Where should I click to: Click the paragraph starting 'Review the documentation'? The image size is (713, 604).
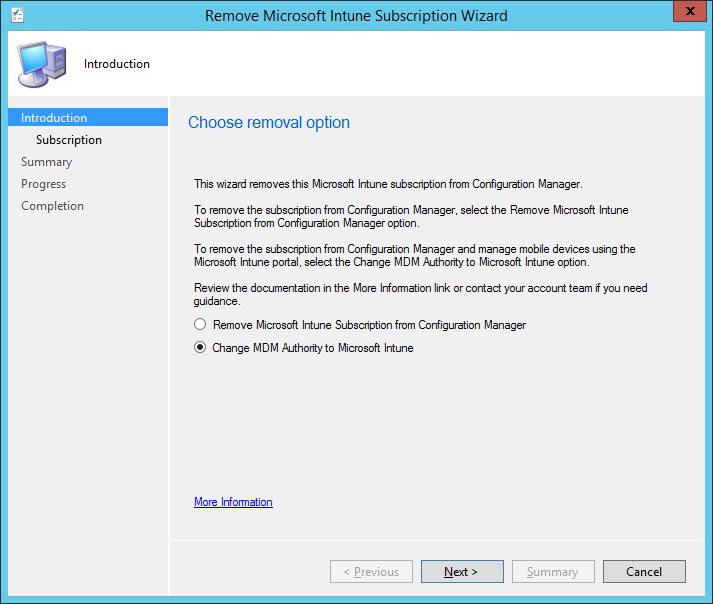[421, 294]
